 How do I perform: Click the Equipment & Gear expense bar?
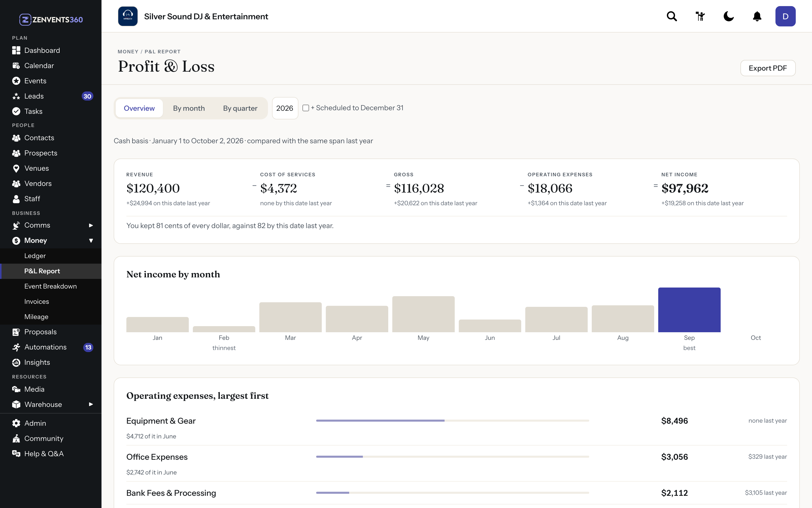pos(452,421)
